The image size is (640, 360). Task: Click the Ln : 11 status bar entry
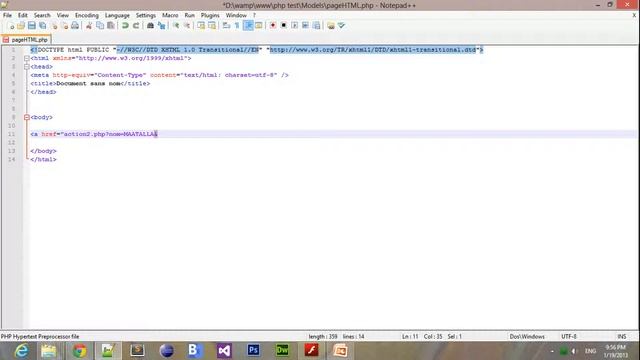(410, 336)
